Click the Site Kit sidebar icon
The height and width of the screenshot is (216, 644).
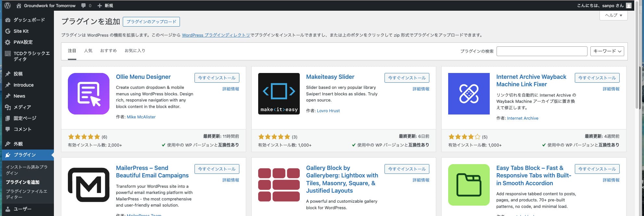pos(7,31)
